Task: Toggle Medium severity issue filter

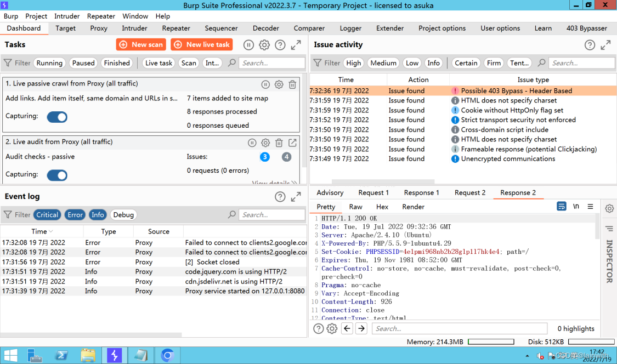Action: (383, 63)
